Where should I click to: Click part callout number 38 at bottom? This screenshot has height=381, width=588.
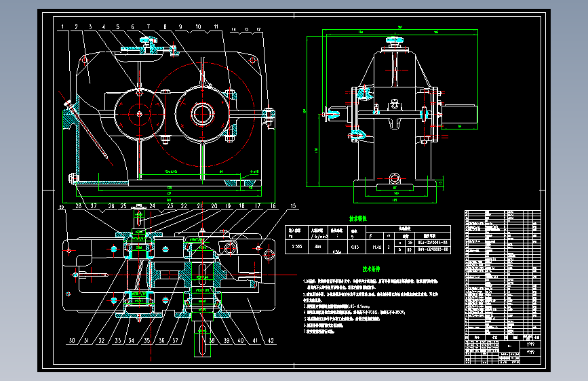(x=212, y=341)
